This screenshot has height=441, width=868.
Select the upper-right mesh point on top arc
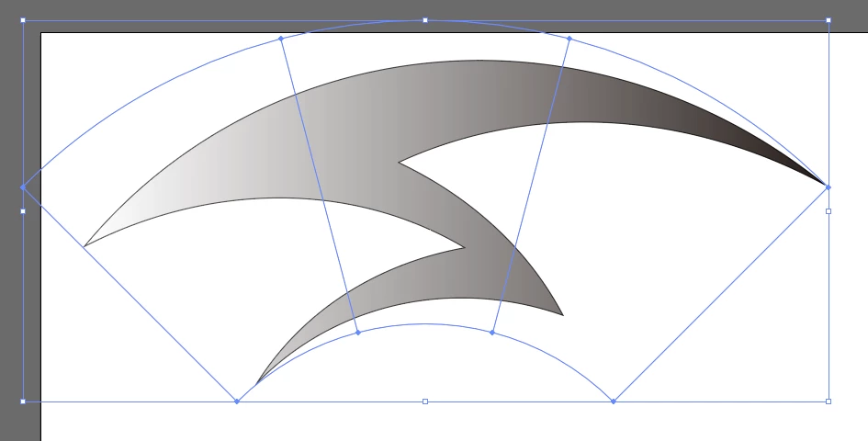(x=569, y=39)
